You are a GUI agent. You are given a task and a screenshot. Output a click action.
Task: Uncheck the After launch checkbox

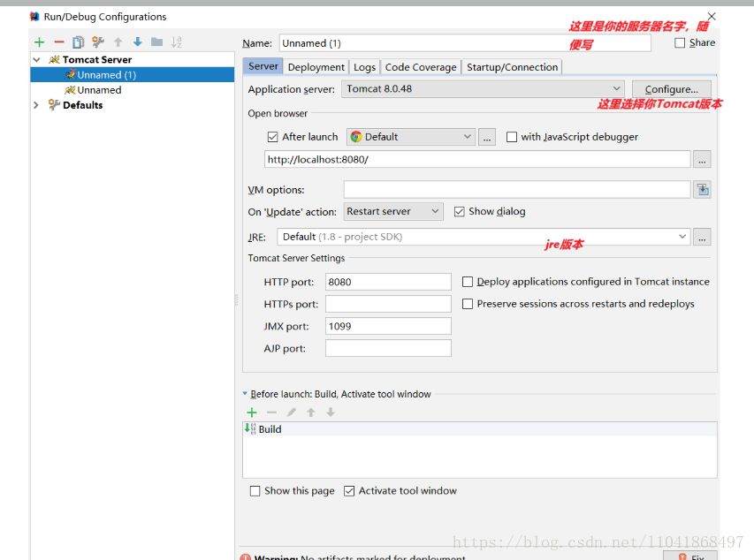tap(272, 137)
